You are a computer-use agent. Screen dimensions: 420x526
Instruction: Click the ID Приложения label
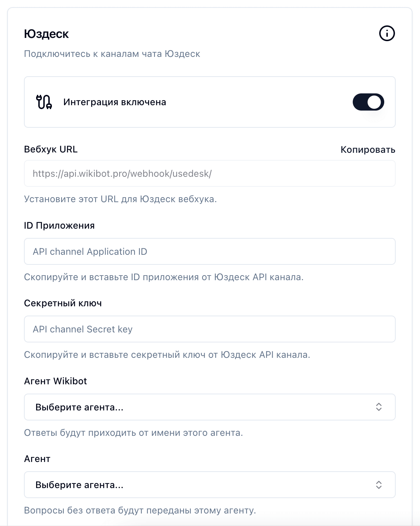tap(59, 226)
